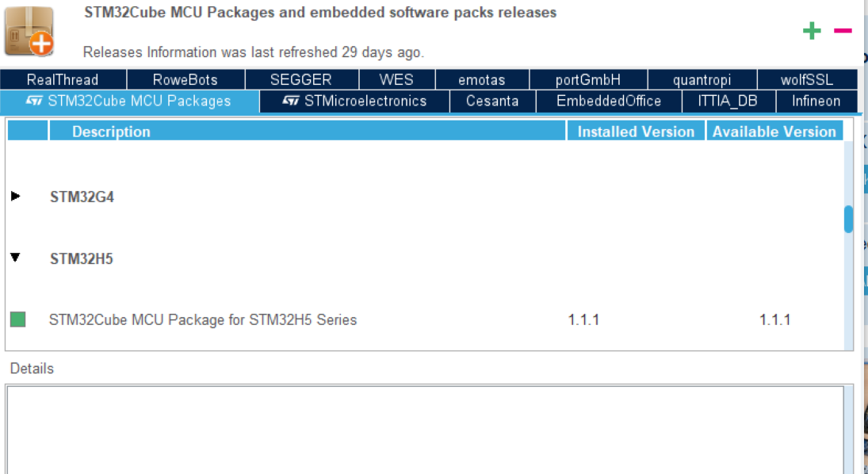The height and width of the screenshot is (474, 868).
Task: Expand the STM32G4 tree node
Action: 17,197
